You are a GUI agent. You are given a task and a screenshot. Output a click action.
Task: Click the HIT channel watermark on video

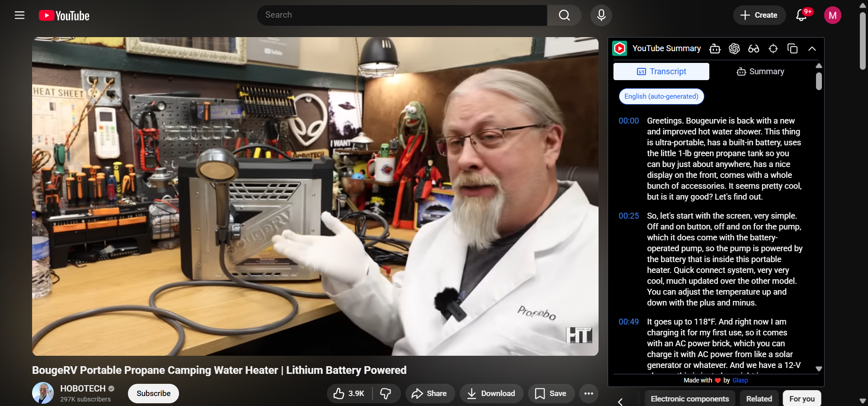579,335
